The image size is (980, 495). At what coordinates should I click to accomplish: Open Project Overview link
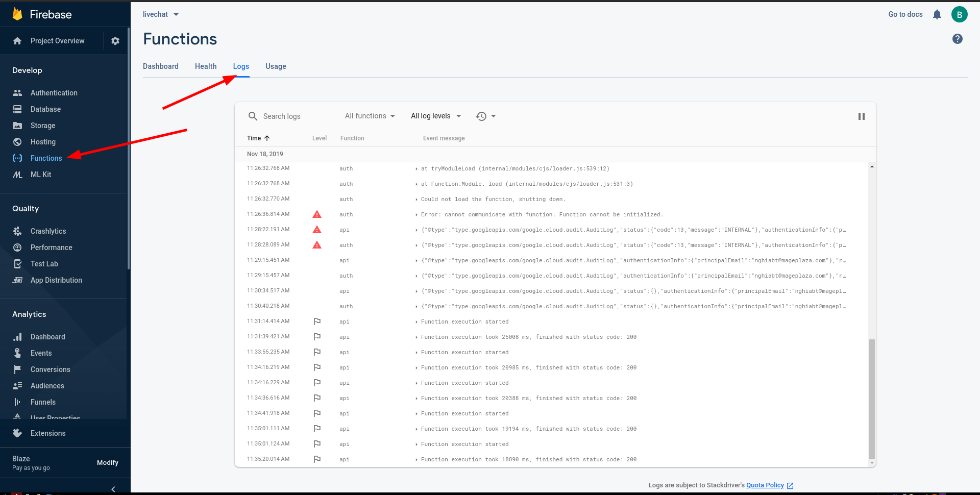point(58,41)
